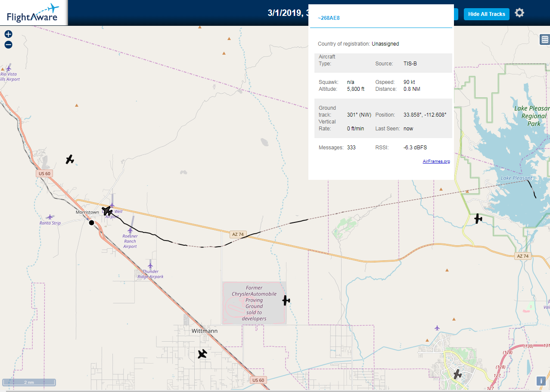Open the map grid layers icon
550x392 pixels.
(x=545, y=40)
